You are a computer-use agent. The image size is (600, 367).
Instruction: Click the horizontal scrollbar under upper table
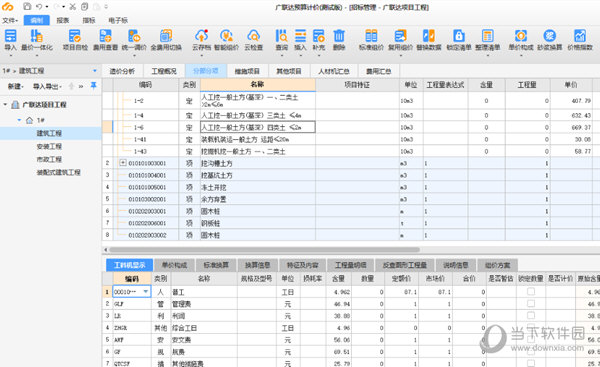coord(264,250)
